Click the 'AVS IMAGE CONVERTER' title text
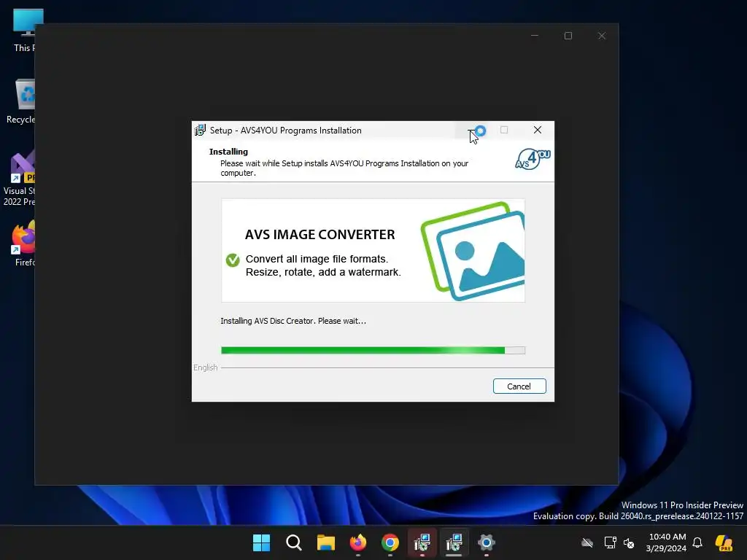The width and height of the screenshot is (747, 560). 320,234
